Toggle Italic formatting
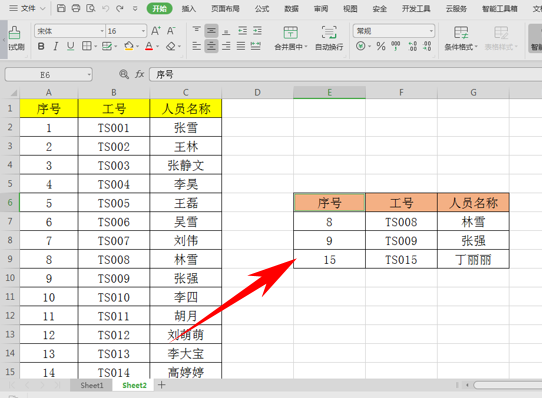The image size is (542, 405). [x=56, y=46]
